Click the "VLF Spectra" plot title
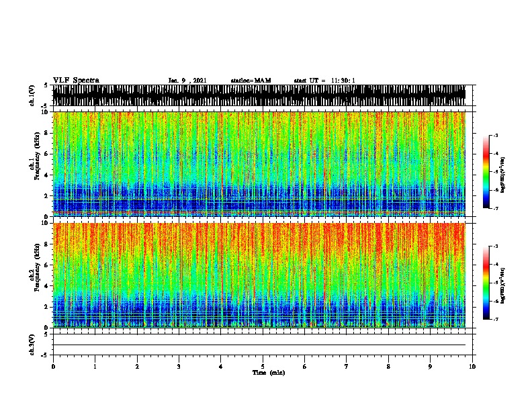Viewport: 532px width, 411px height. (76, 81)
